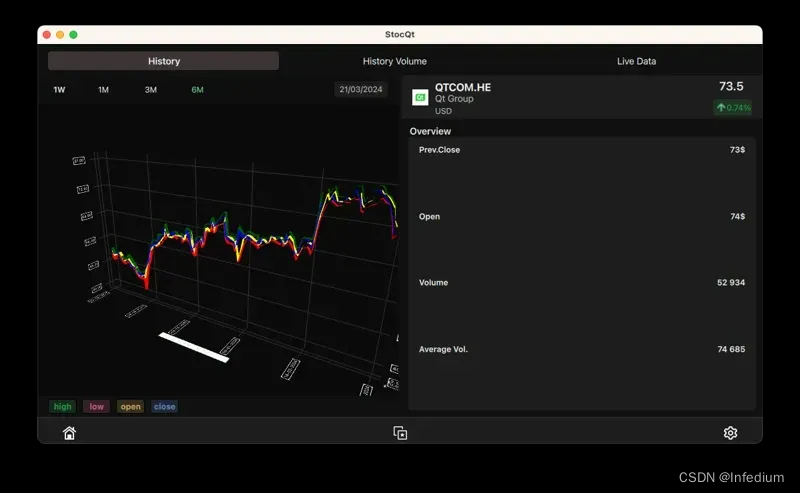Click the Average Vol. label
Screen dimensions: 800x493
click(x=443, y=349)
